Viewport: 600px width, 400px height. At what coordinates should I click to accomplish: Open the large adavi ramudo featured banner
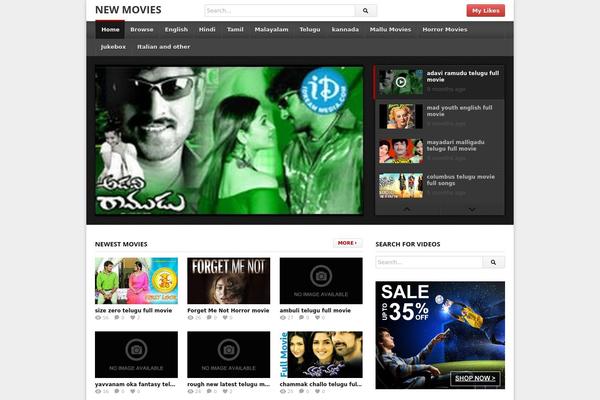pos(229,140)
